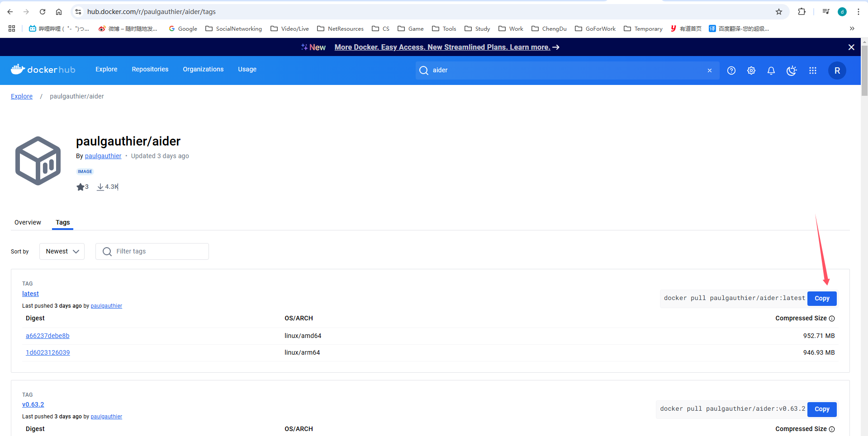Click the browser back arrow
This screenshot has width=868, height=436.
(x=10, y=12)
